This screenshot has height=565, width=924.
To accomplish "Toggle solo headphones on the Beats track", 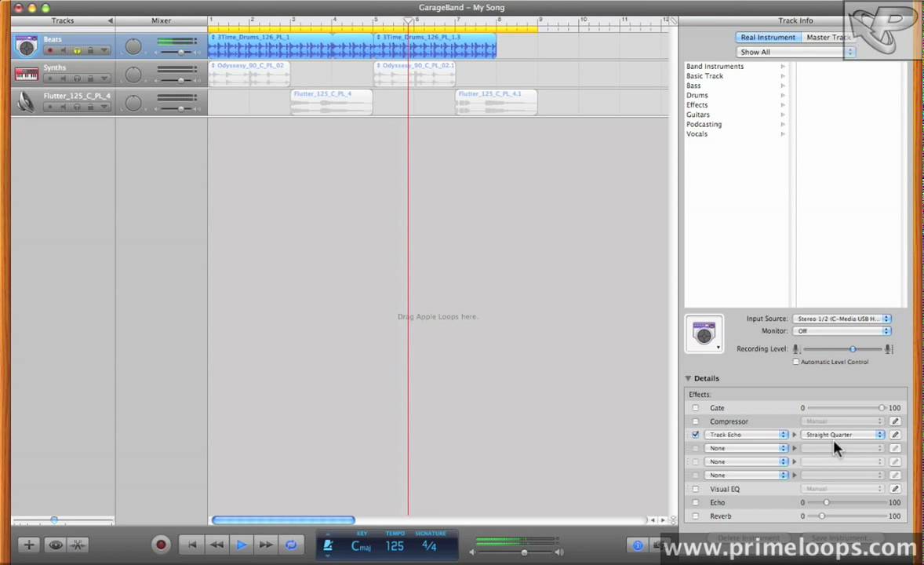I will pyautogui.click(x=77, y=51).
